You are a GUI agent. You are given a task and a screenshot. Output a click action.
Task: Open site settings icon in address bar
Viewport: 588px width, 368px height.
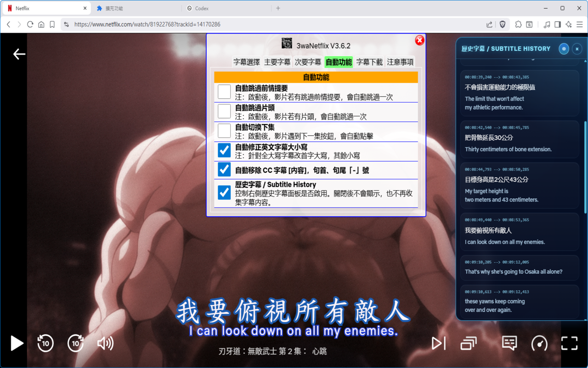click(x=67, y=24)
